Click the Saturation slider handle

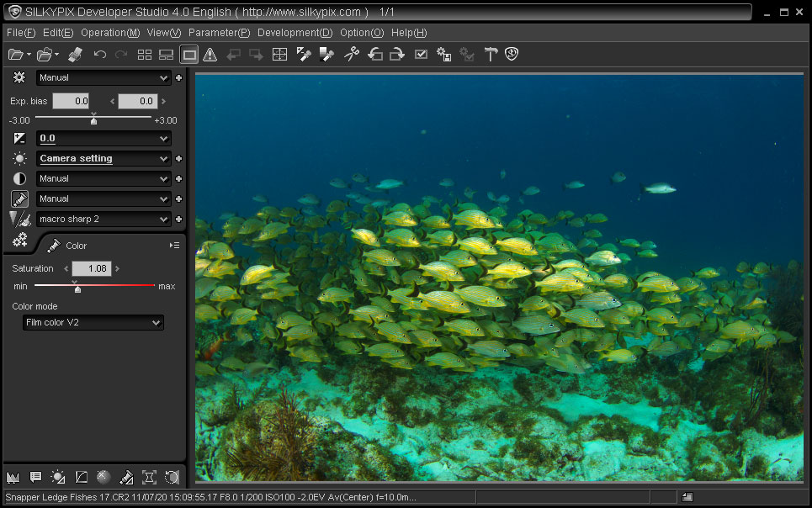tap(77, 288)
